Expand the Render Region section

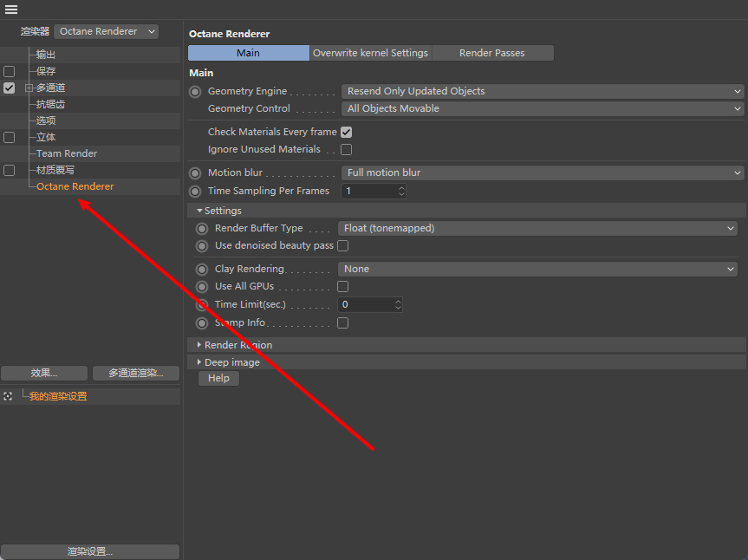click(x=199, y=344)
